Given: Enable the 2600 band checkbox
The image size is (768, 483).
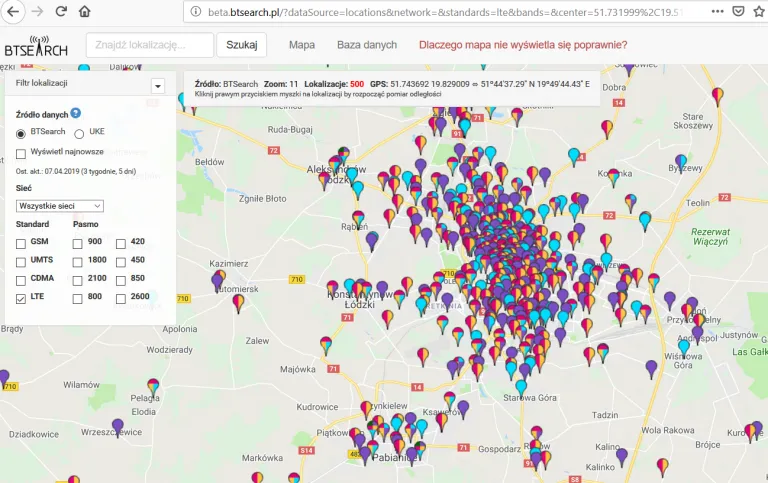Looking at the screenshot, I should pyautogui.click(x=120, y=299).
